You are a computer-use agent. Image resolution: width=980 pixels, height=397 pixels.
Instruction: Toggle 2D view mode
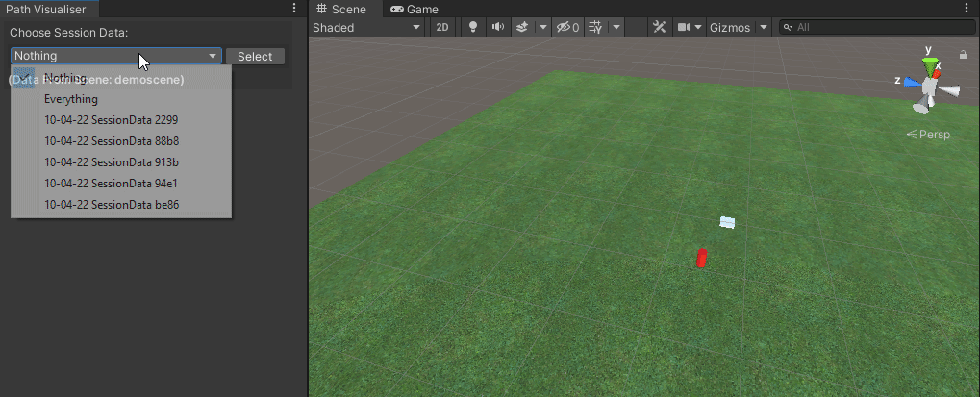(442, 28)
